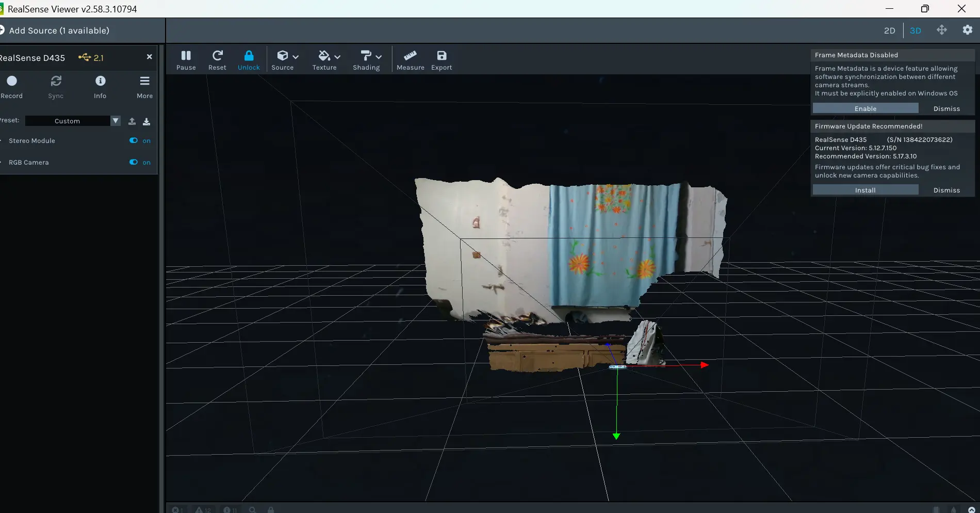The image size is (980, 513).
Task: Toggle the RGB Camera switch
Action: [134, 162]
